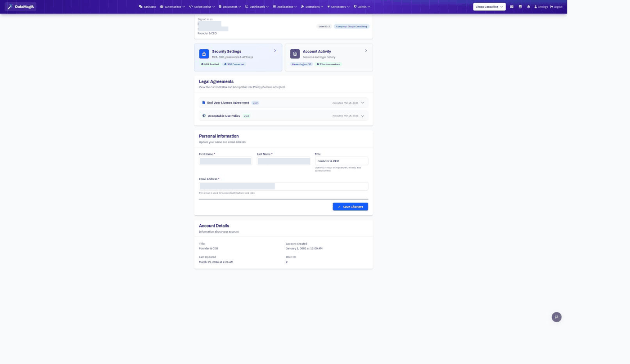
Task: Click the DataMagik logo
Action: click(21, 7)
